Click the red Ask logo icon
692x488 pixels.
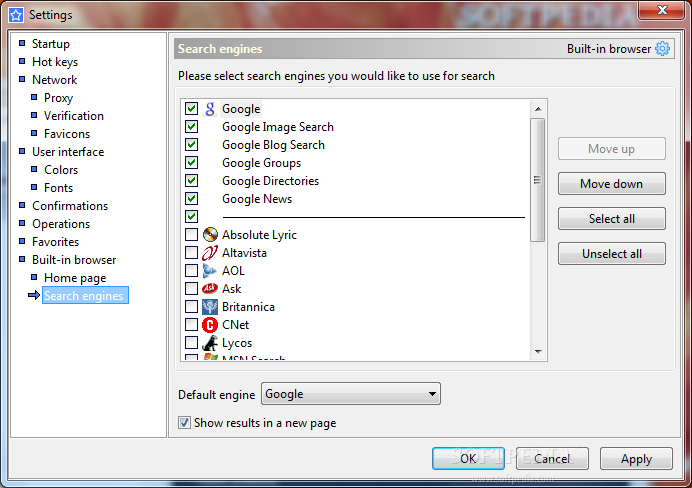(x=210, y=289)
